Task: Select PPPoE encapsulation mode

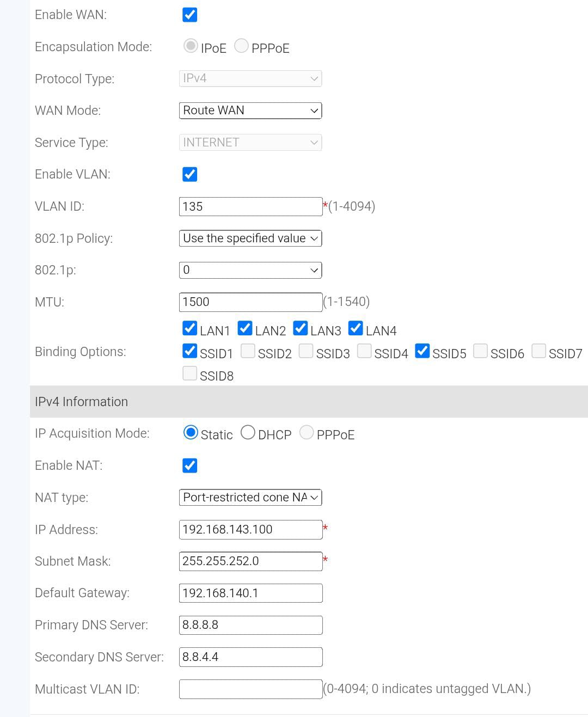Action: click(x=241, y=46)
